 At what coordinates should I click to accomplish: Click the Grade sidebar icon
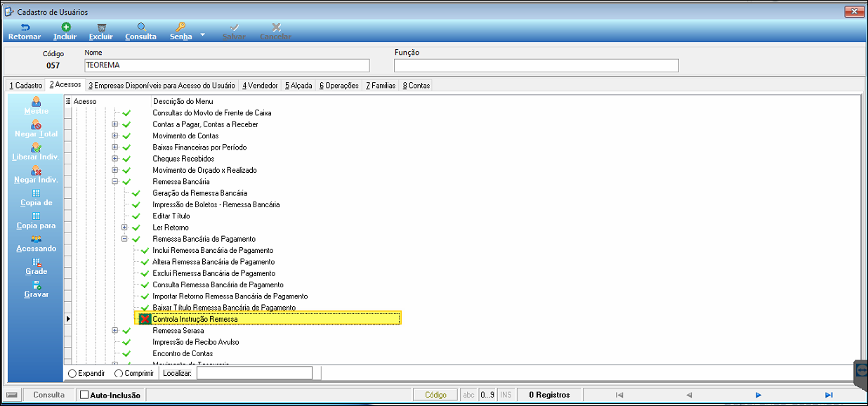coord(36,262)
